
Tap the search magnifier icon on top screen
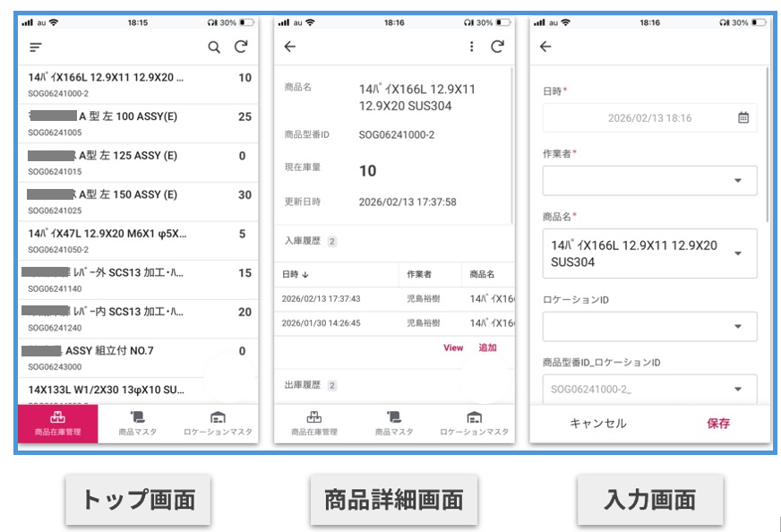(214, 47)
